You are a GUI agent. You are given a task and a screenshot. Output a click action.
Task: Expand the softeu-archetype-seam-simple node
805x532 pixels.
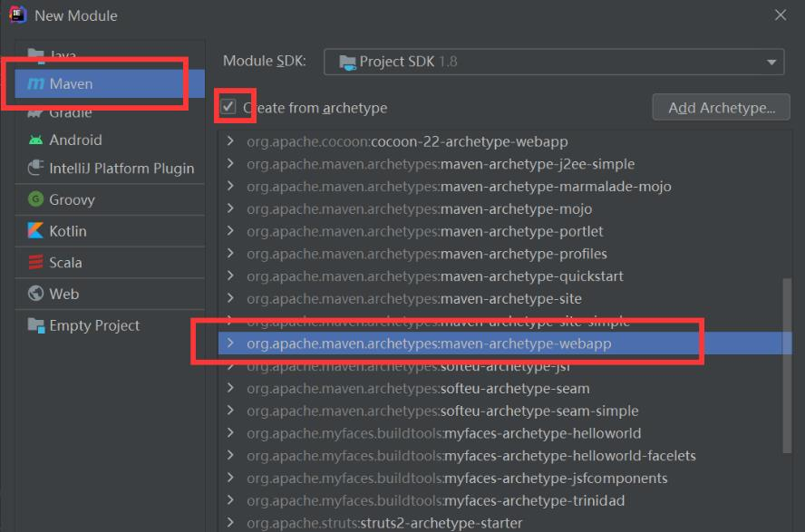pos(230,411)
